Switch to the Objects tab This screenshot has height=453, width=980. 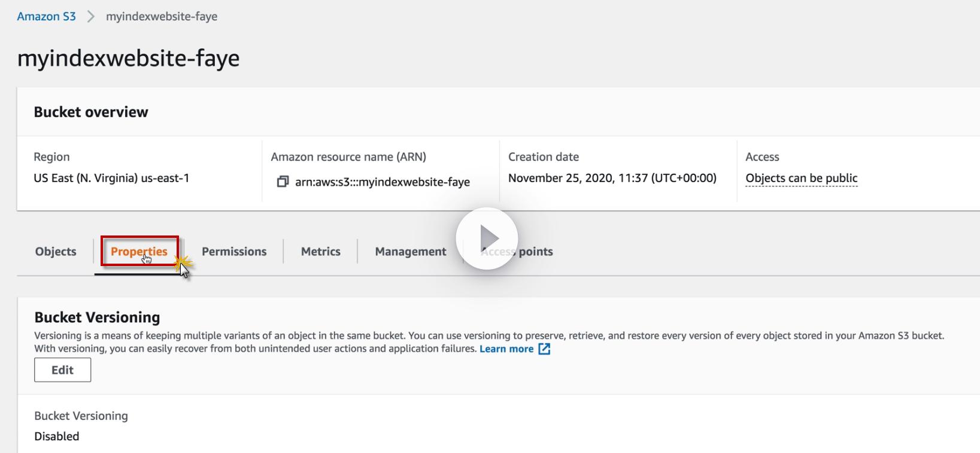pos(56,252)
